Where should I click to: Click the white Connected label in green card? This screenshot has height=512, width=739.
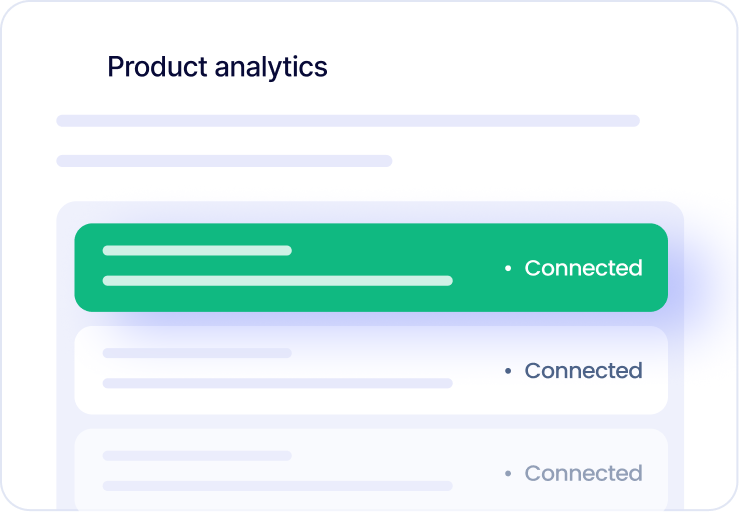[583, 268]
